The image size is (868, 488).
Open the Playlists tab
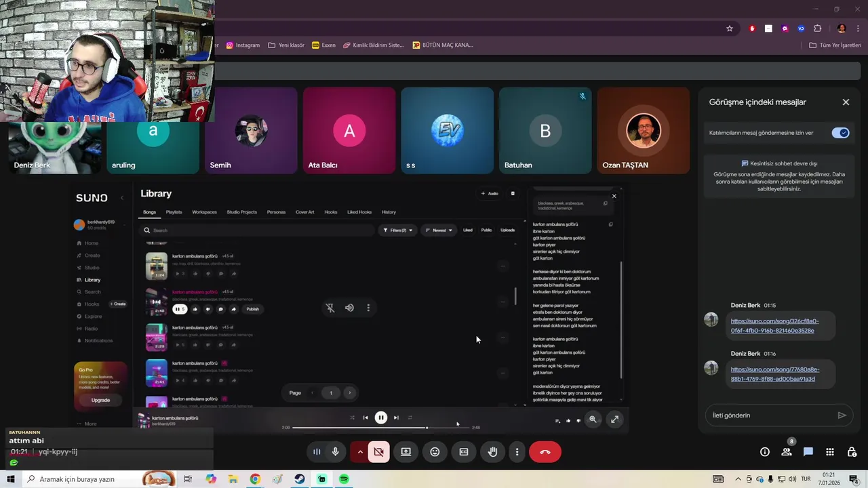(174, 212)
